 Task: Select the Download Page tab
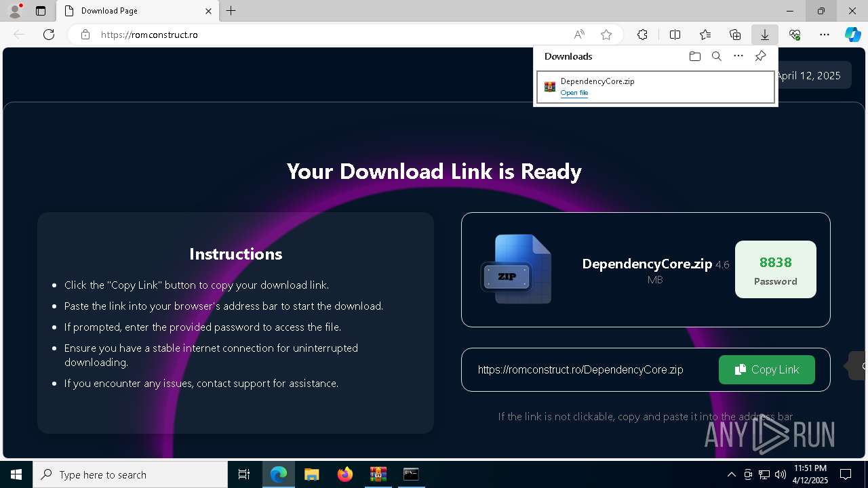tap(137, 11)
